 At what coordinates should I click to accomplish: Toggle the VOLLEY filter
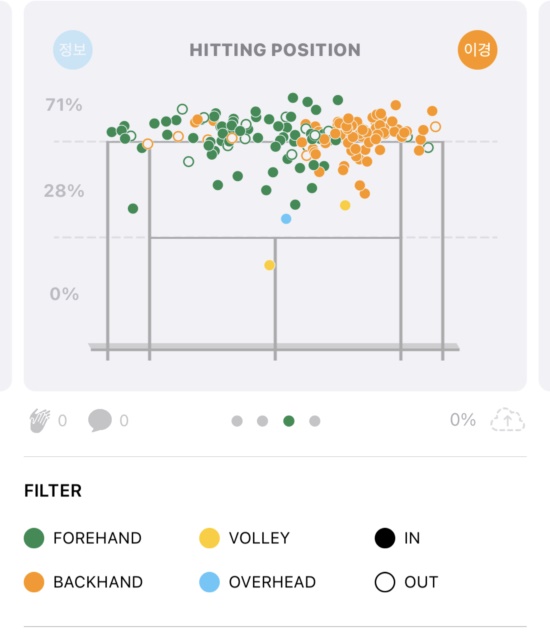pyautogui.click(x=245, y=538)
